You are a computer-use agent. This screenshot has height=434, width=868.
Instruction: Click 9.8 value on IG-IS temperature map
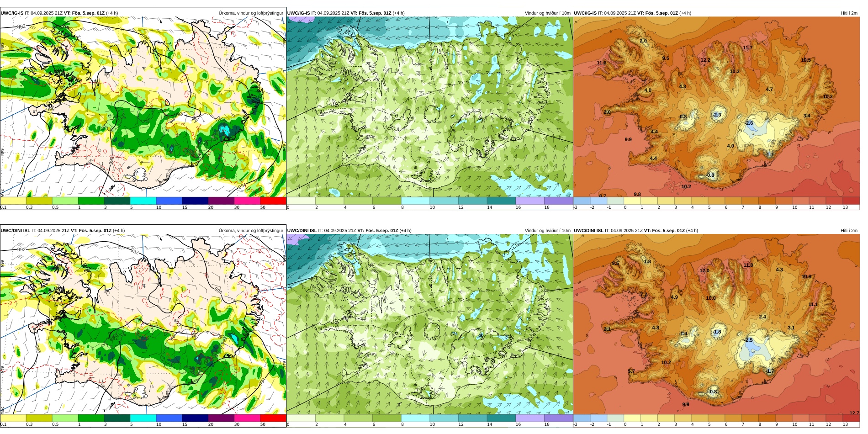[x=637, y=195]
